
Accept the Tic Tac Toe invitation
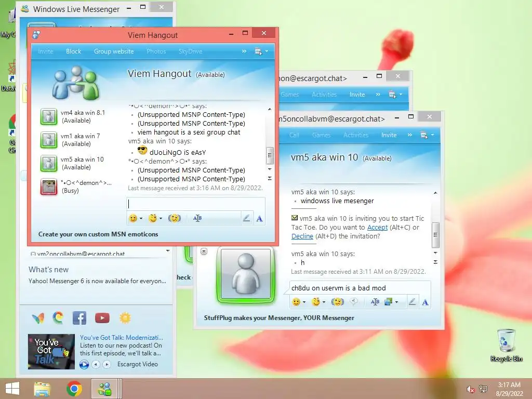(x=377, y=228)
